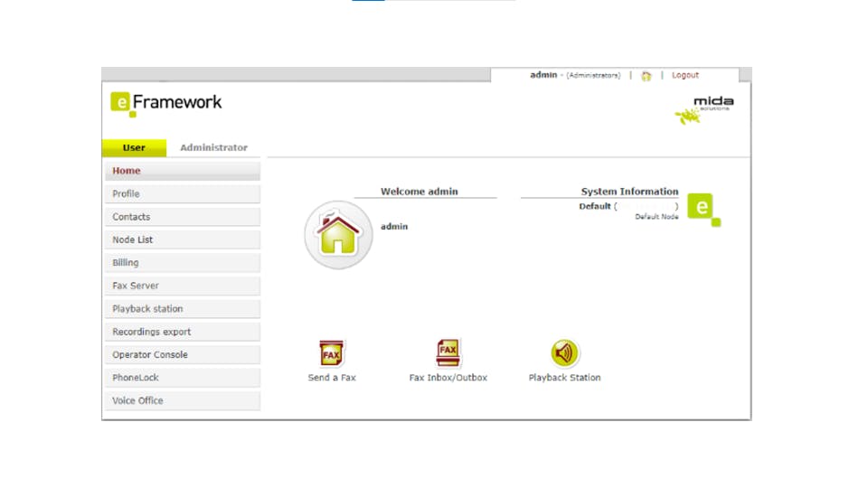Open Recordings export in the sidebar
The width and height of the screenshot is (868, 488).
click(183, 332)
